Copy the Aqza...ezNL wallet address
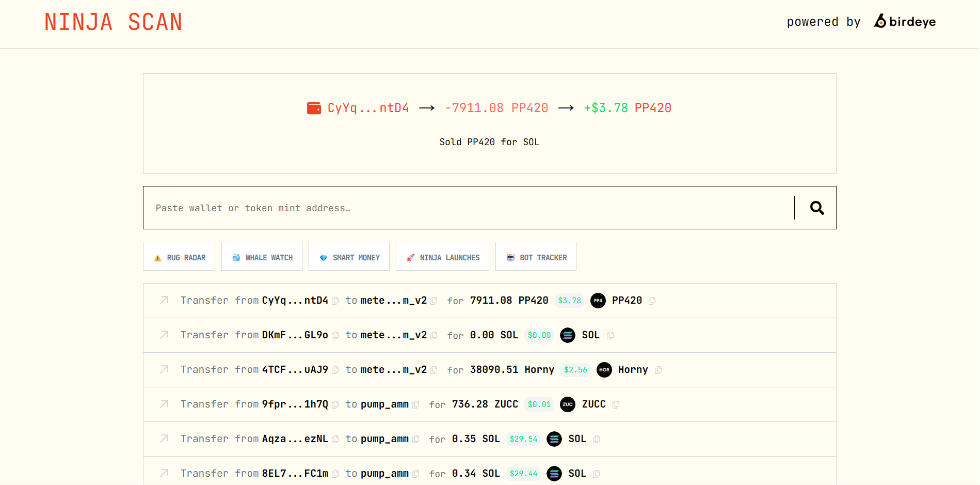 point(335,439)
